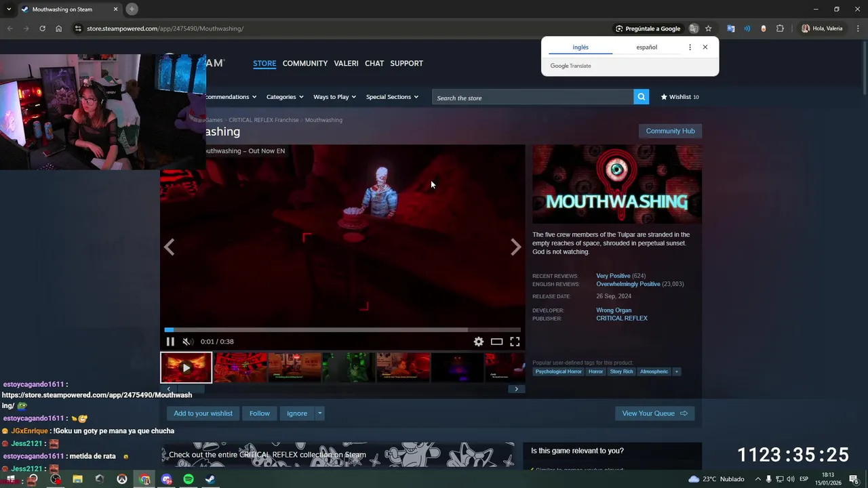The width and height of the screenshot is (868, 488).
Task: Open CHAT in Steam header
Action: coord(374,63)
